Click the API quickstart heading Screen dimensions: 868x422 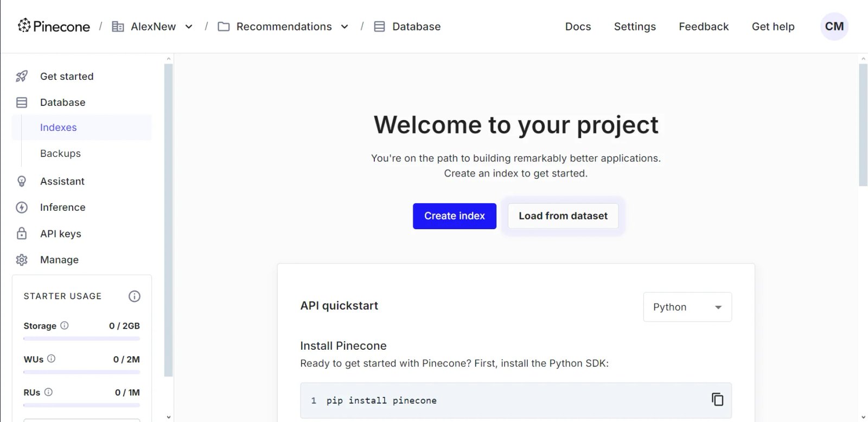pos(339,306)
